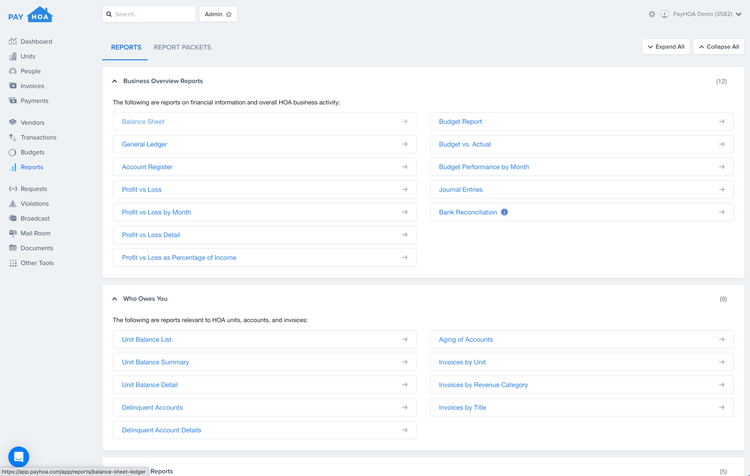The height and width of the screenshot is (476, 750).
Task: Star the Admin favorite icon
Action: (229, 14)
